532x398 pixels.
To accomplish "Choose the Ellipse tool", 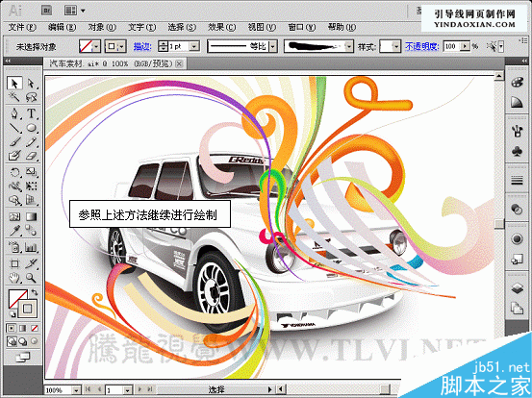I will 31,128.
